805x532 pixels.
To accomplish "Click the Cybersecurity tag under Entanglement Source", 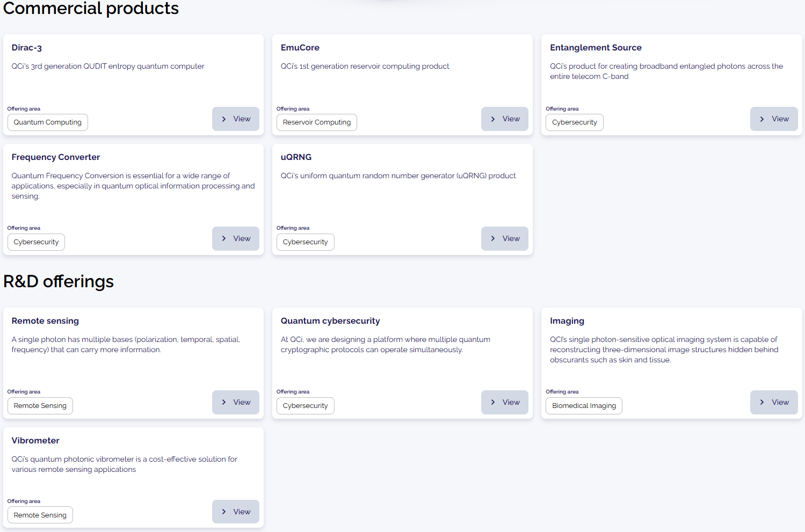I will 574,122.
